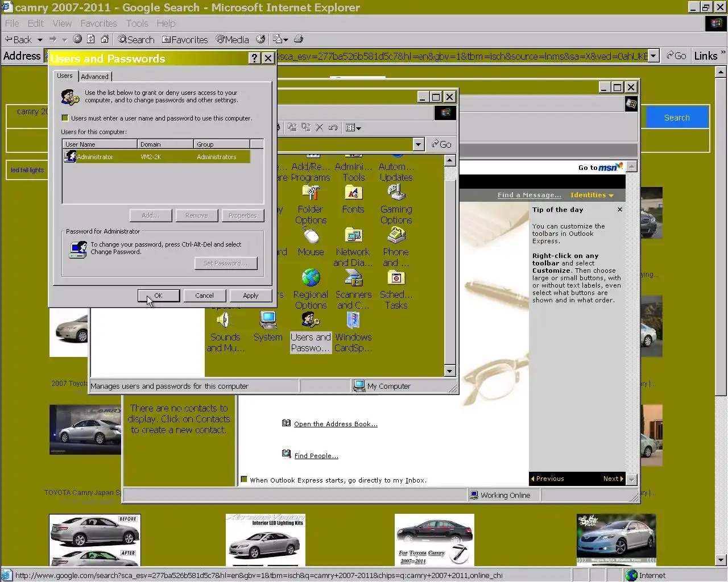The height and width of the screenshot is (582, 728).
Task: Open Scheduled Tasks icon in Control Panel
Action: coord(396,289)
